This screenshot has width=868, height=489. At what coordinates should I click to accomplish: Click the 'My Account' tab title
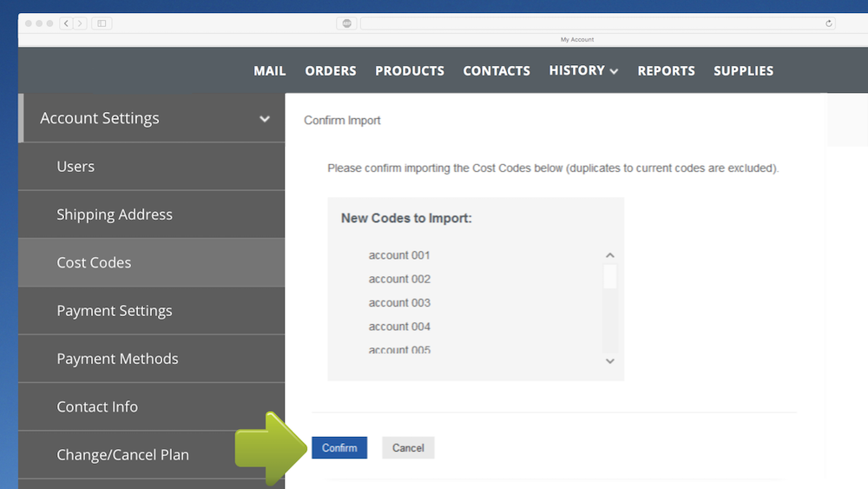point(577,39)
